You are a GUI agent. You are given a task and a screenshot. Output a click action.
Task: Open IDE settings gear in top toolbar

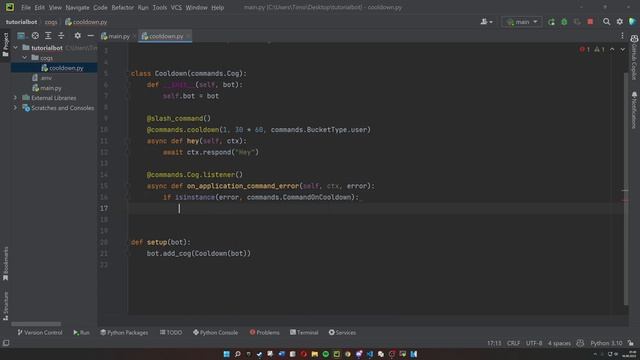tap(620, 22)
